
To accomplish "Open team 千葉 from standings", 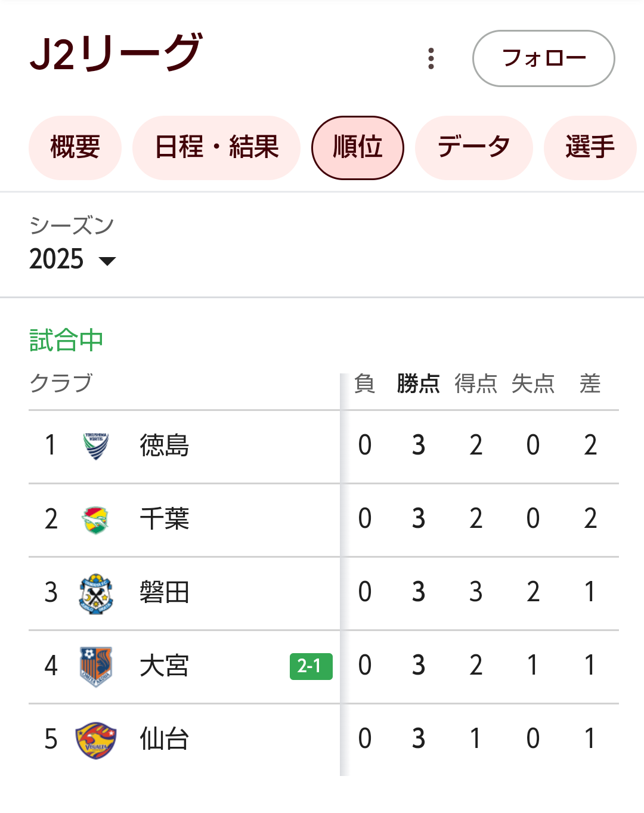I will pyautogui.click(x=165, y=519).
